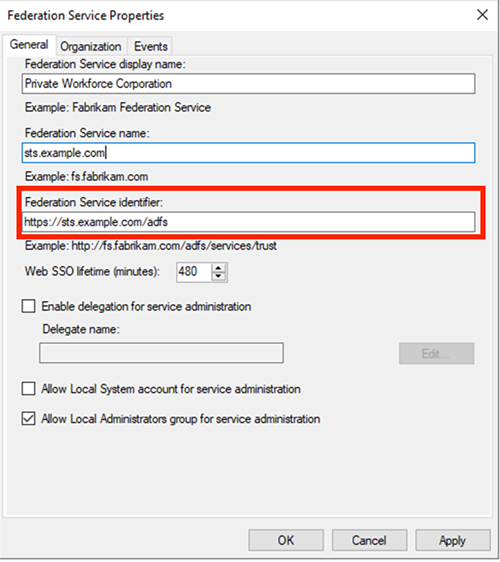Click the Edit... button
The height and width of the screenshot is (562, 500).
click(x=437, y=354)
